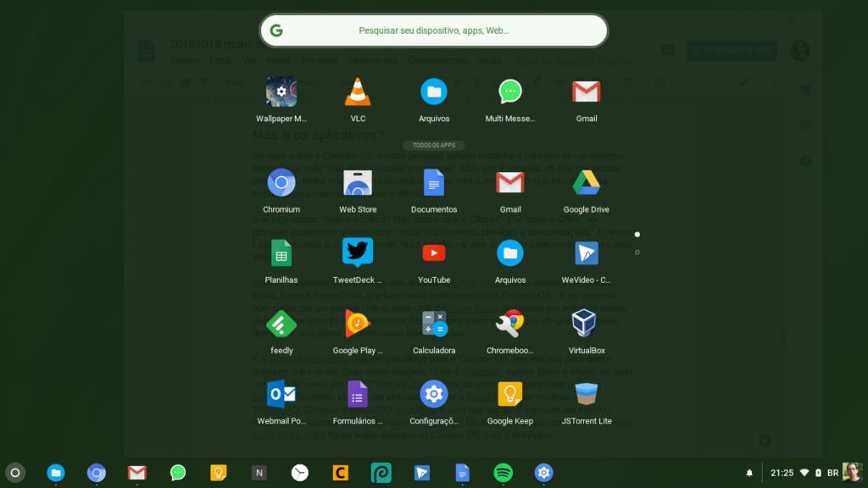Screen dimensions: 868x488
Task: Switch to the second launcher page dot
Action: coord(637,252)
